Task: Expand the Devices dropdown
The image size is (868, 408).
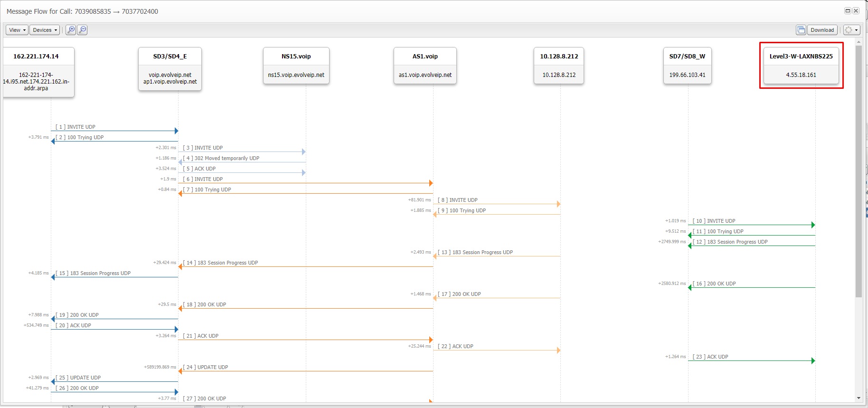Action: [x=45, y=30]
